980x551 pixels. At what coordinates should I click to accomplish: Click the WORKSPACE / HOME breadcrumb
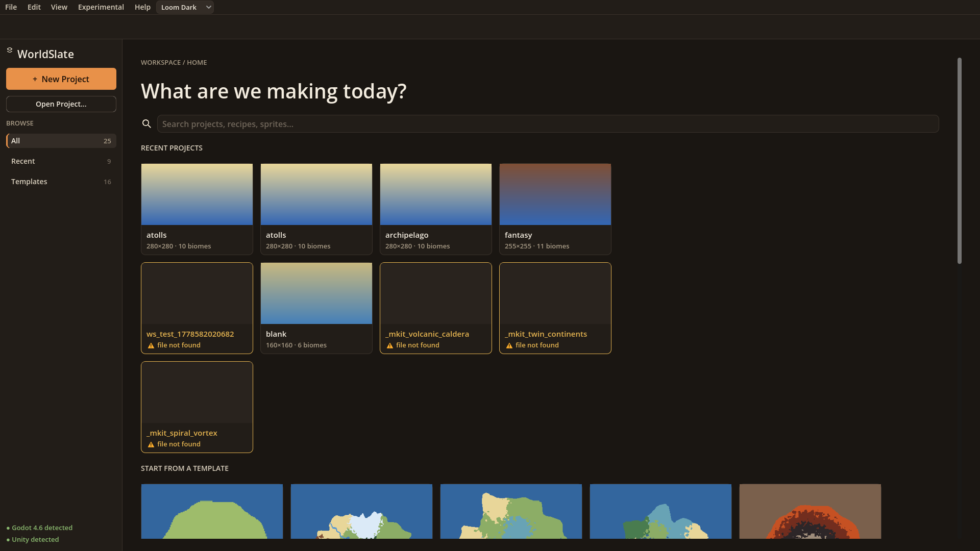[x=174, y=62]
